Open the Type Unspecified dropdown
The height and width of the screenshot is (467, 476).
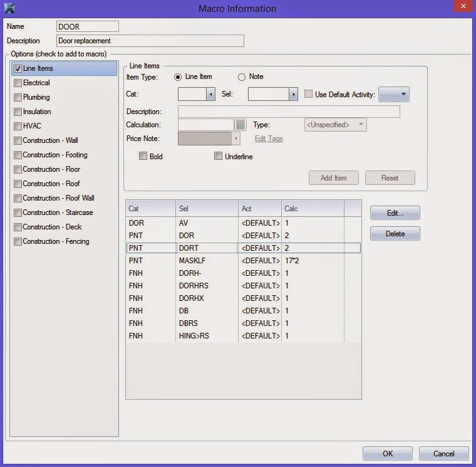[x=336, y=125]
